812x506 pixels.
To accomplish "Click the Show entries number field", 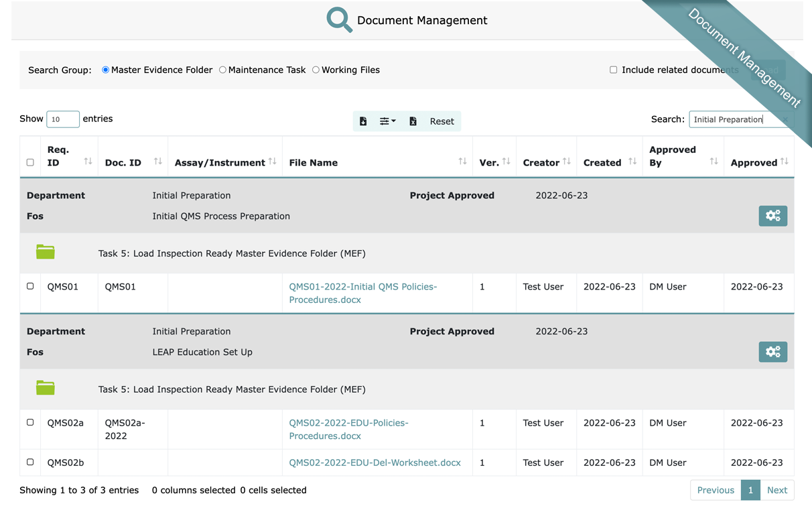I will tap(63, 119).
